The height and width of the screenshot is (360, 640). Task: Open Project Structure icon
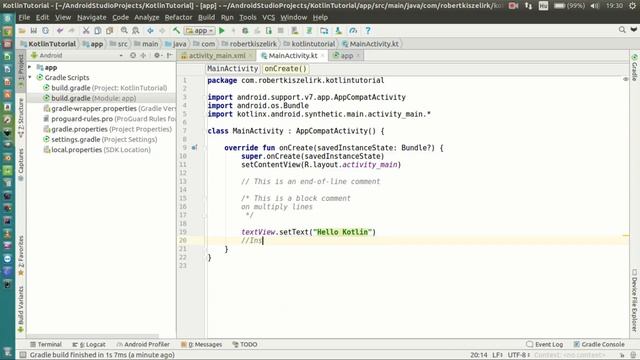324,31
